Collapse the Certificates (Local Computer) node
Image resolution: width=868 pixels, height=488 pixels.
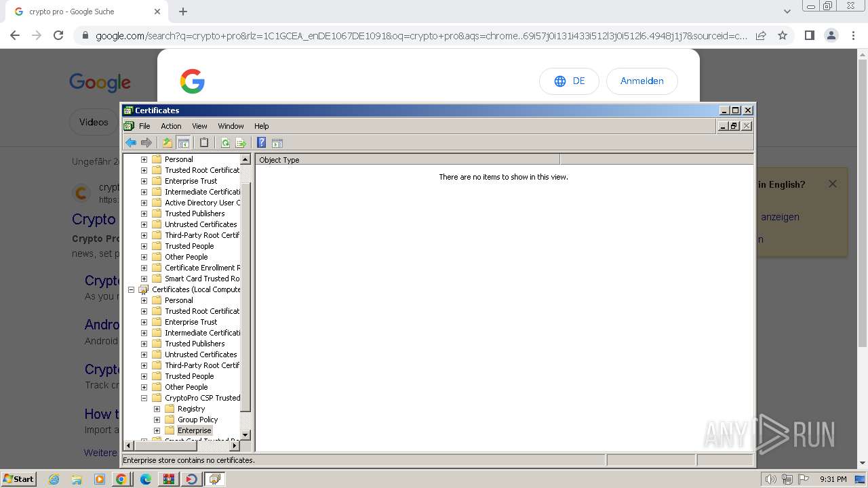131,289
